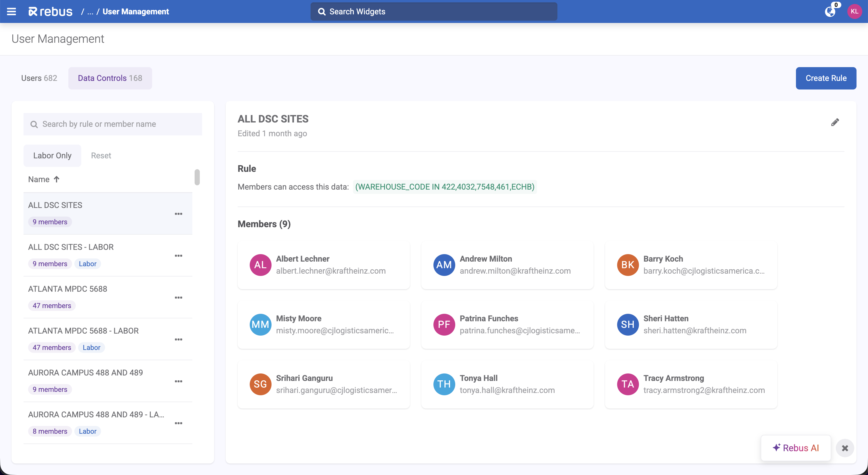Select the AURORA CAMPUS 488 AND 489 rule
The width and height of the screenshot is (868, 475).
pyautogui.click(x=108, y=381)
